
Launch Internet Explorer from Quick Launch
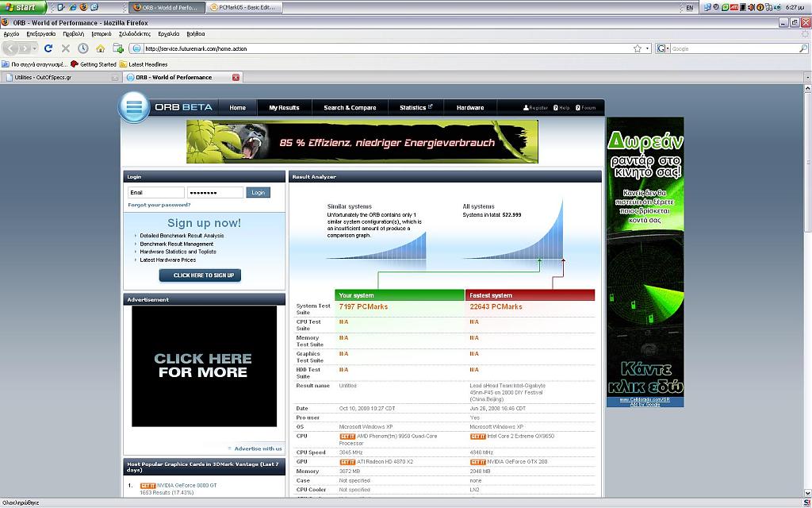(72, 7)
